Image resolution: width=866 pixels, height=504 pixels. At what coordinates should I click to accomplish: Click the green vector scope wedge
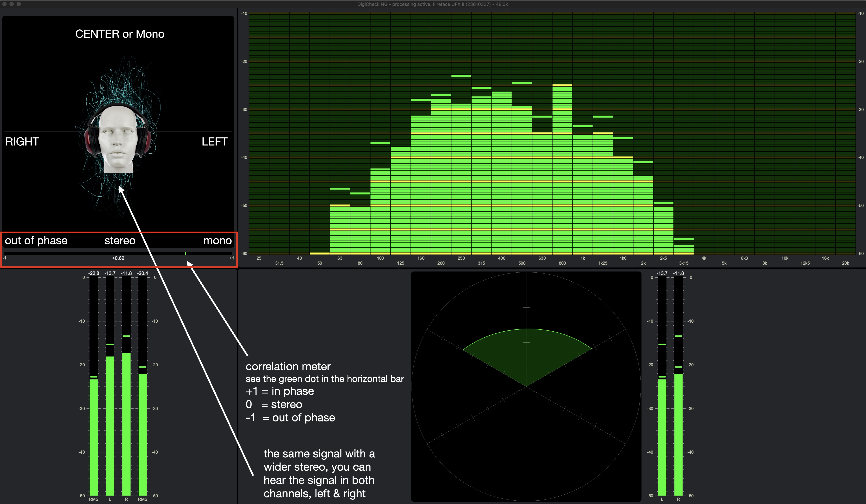pos(526,354)
